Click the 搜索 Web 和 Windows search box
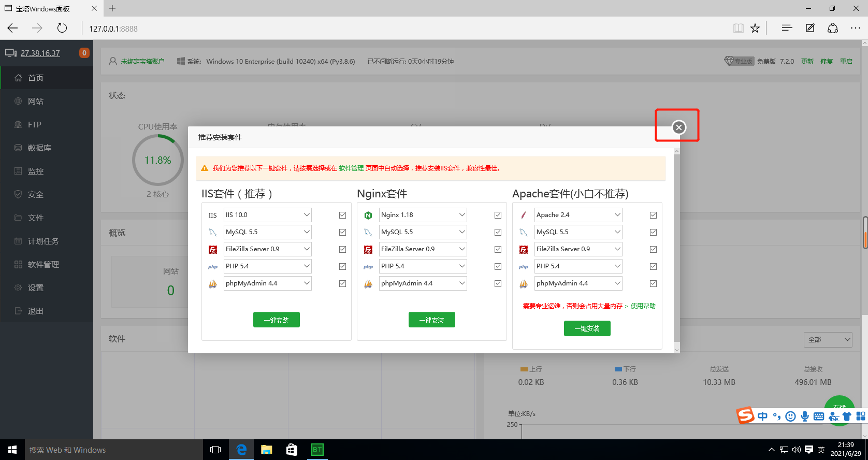868x460 pixels. tap(114, 450)
